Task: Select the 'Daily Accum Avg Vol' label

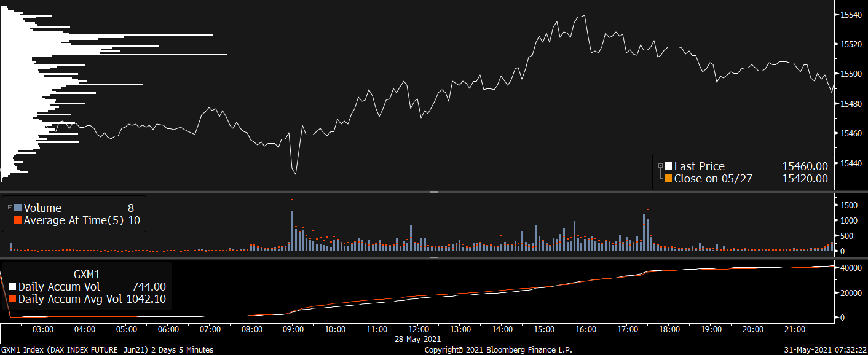Action: 71,299
